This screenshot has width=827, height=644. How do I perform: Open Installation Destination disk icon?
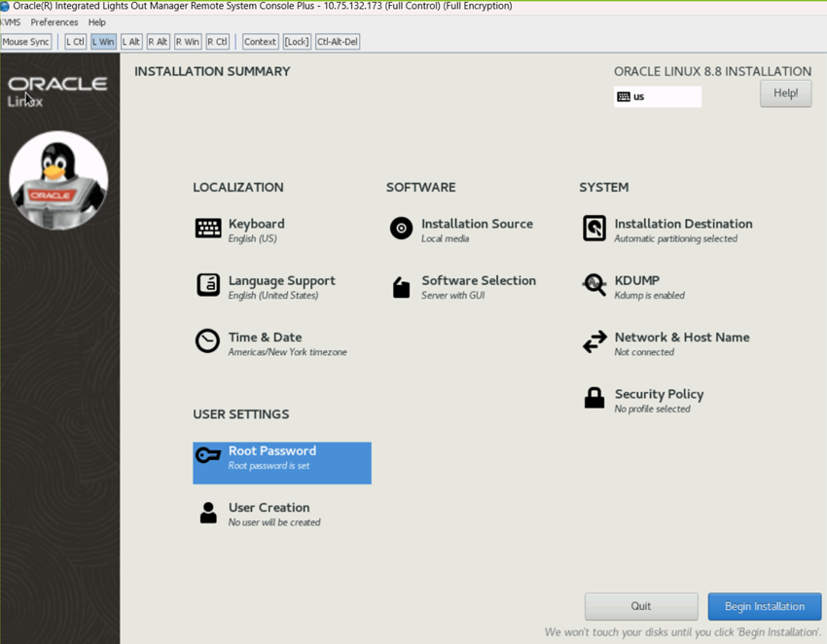coord(594,229)
